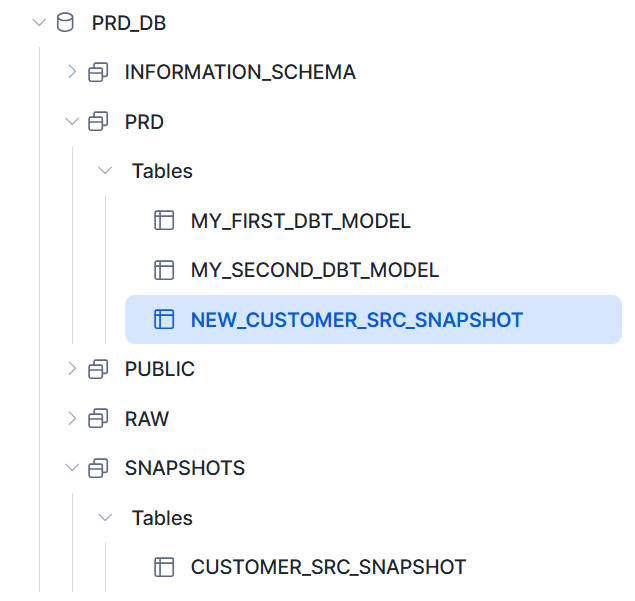This screenshot has height=601, width=635.
Task: Collapse the Tables group under SNAPSHOTS
Action: click(105, 518)
